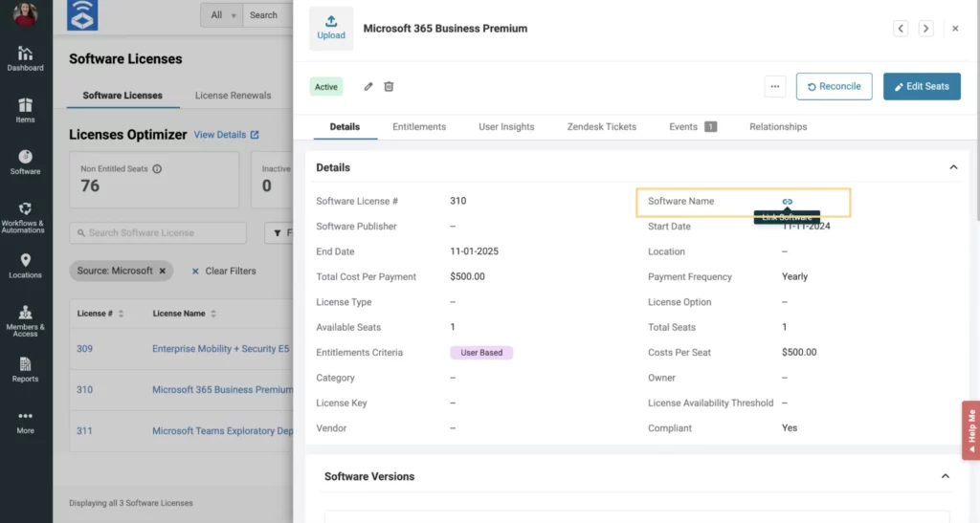Image resolution: width=980 pixels, height=523 pixels.
Task: Switch to the Entitlements tab
Action: 419,126
